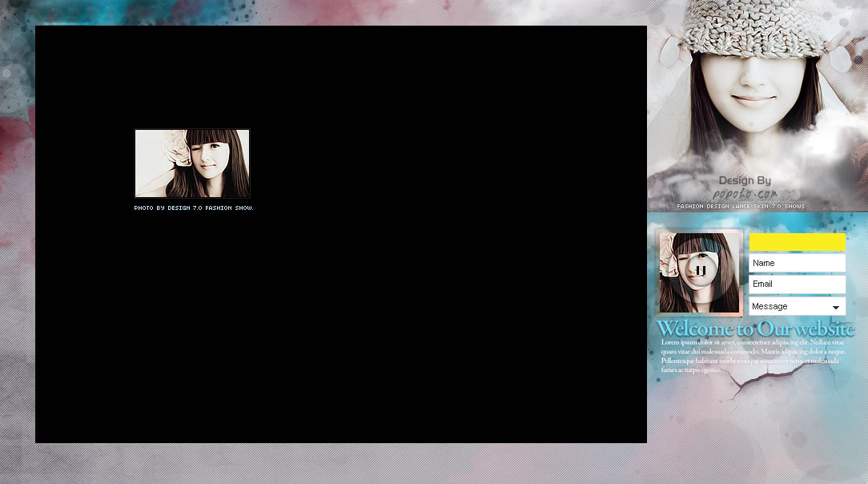Focus the Name input field
Viewport: 868px width, 484px height.
click(797, 263)
